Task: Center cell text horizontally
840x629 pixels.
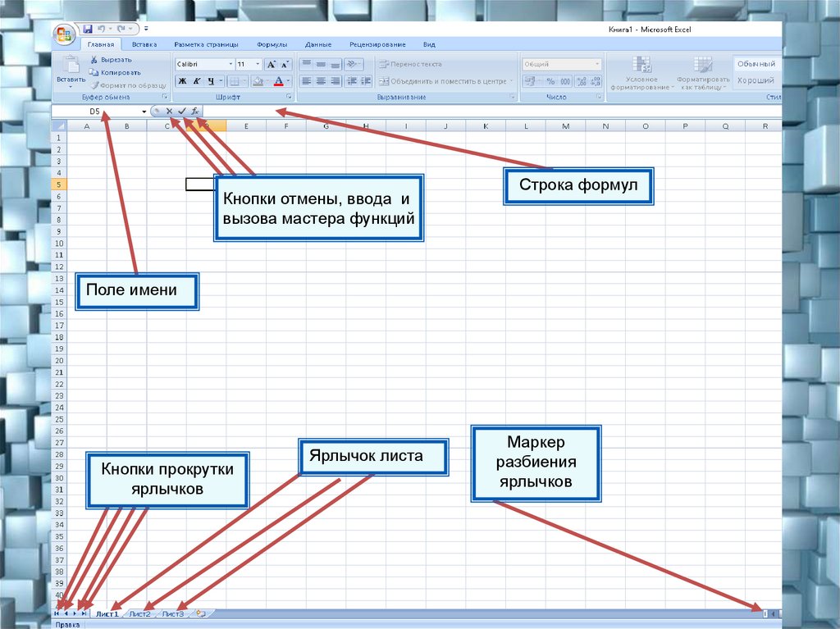Action: click(x=321, y=81)
